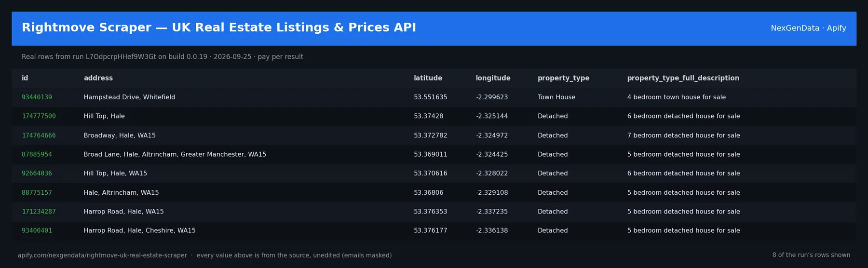
Task: Click longitude value -2.325144
Action: tap(492, 116)
